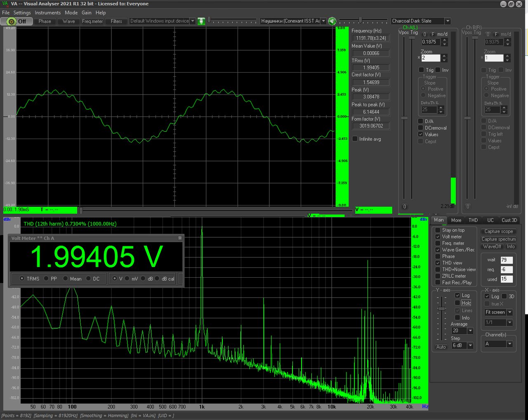Click the green speaker output icon

[x=332, y=21]
